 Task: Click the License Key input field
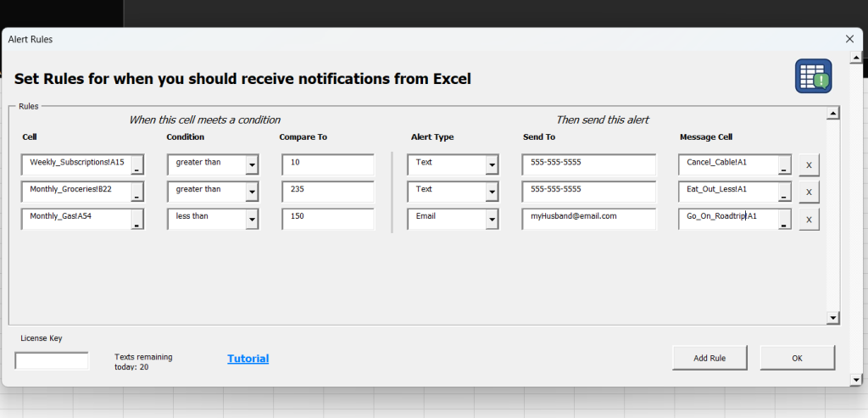[x=52, y=360]
